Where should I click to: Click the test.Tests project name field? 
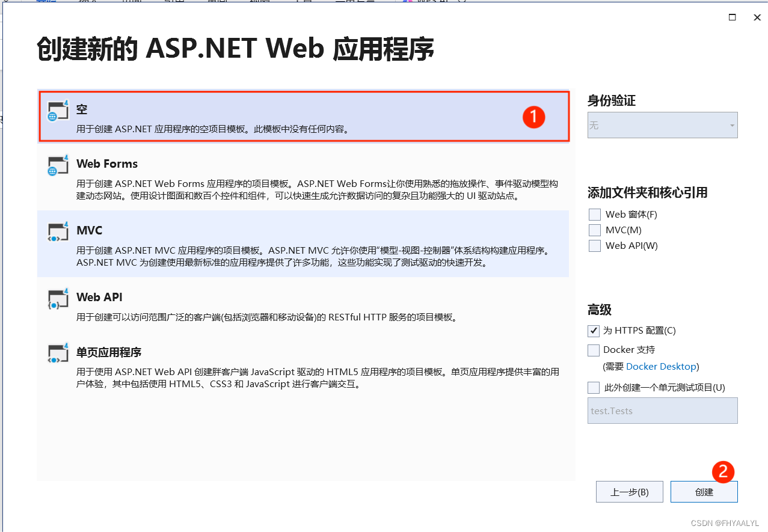pos(663,411)
